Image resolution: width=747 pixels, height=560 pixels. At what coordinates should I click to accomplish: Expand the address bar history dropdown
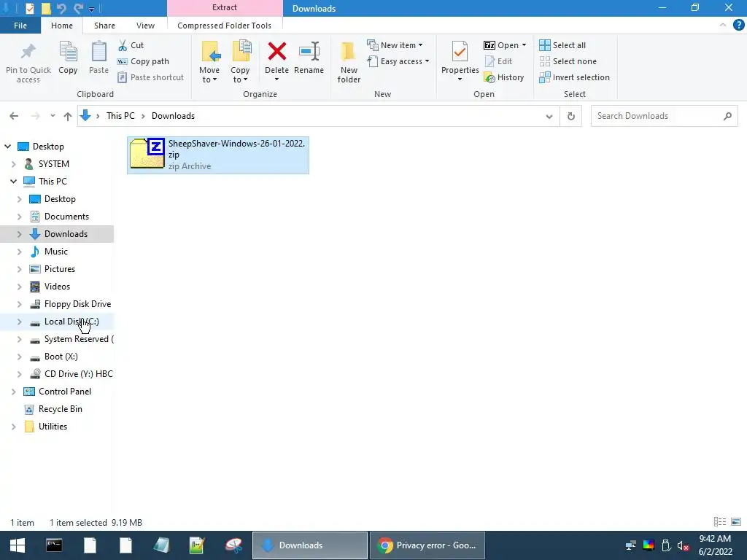pyautogui.click(x=549, y=116)
